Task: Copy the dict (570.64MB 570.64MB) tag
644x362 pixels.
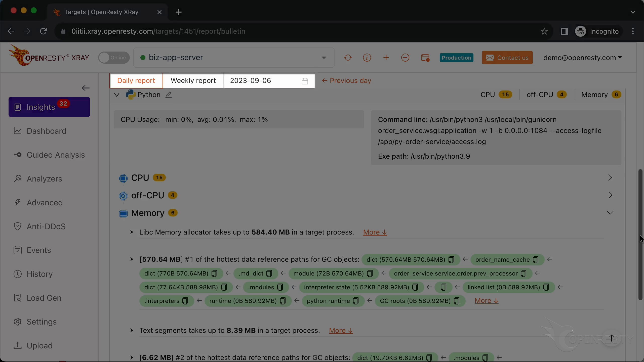Action: tap(451, 260)
